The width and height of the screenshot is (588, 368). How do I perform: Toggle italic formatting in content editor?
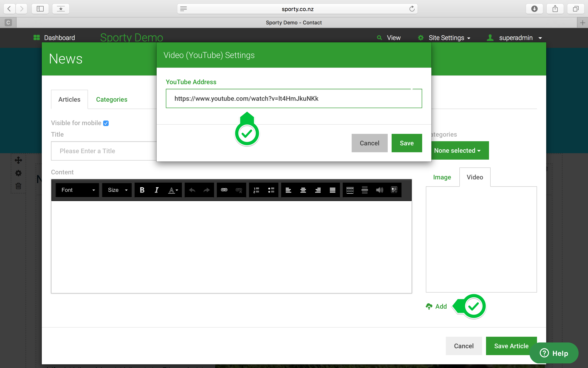click(x=157, y=190)
